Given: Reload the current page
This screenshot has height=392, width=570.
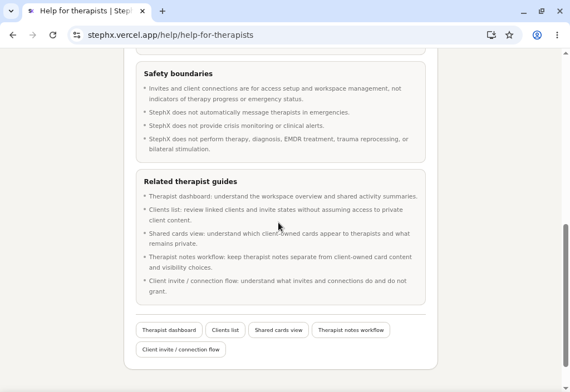Looking at the screenshot, I should 53,35.
